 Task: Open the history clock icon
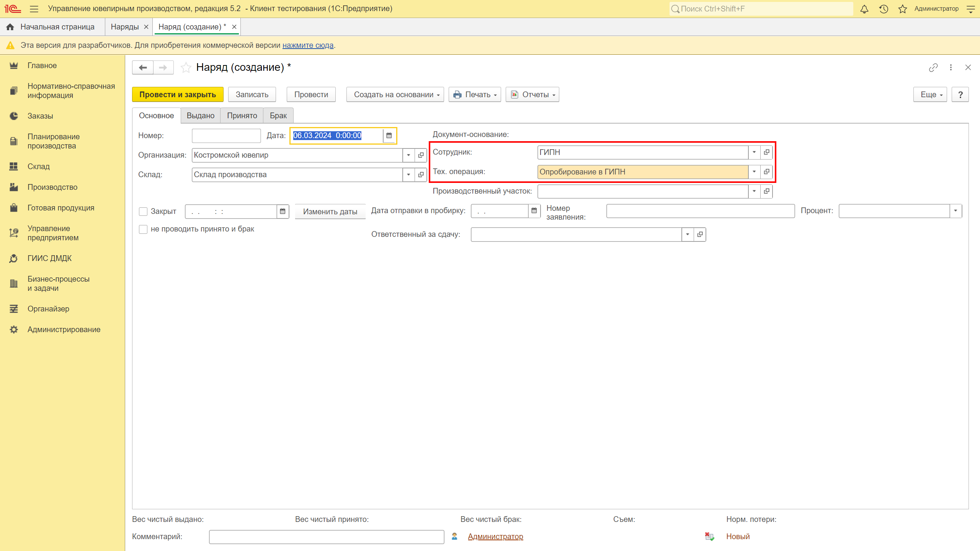(x=884, y=9)
